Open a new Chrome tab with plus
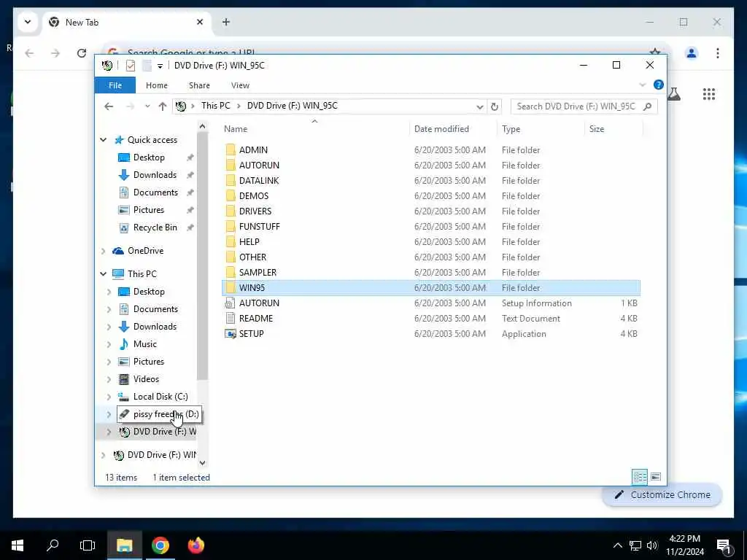 (226, 22)
